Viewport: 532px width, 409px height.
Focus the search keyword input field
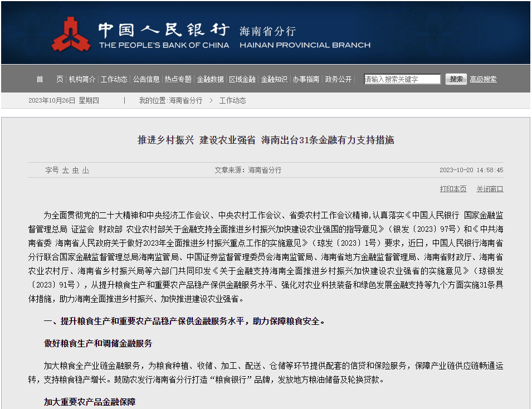(402, 79)
